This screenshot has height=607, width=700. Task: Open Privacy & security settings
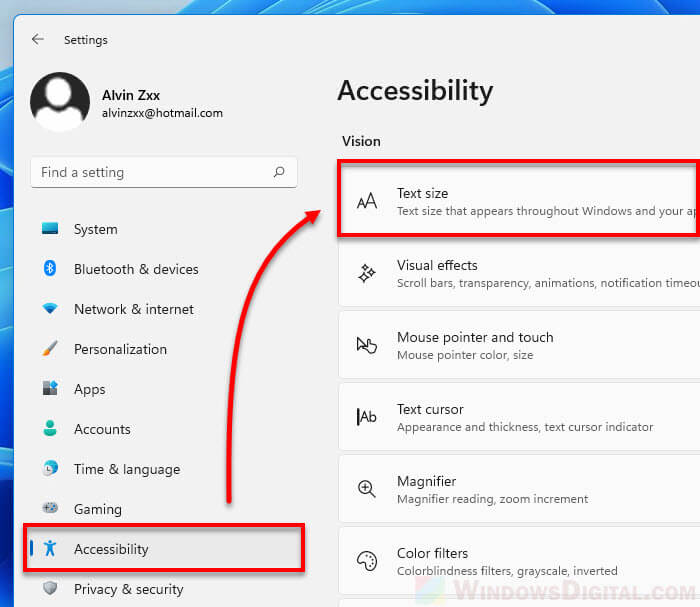(x=164, y=589)
